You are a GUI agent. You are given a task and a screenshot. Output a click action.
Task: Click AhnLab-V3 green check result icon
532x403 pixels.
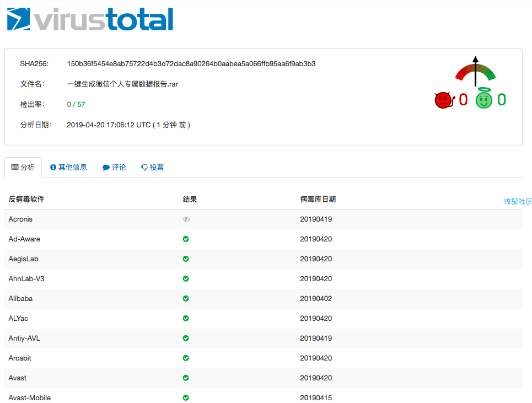click(x=186, y=278)
